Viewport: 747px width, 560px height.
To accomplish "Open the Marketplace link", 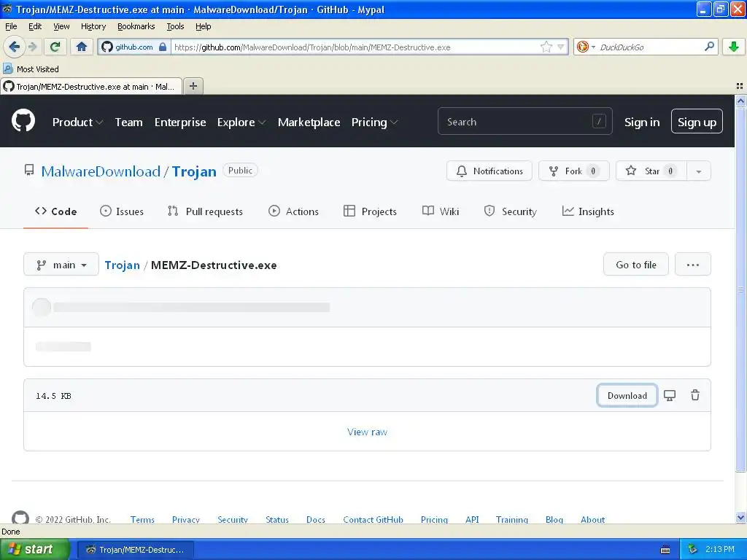I will 309,122.
